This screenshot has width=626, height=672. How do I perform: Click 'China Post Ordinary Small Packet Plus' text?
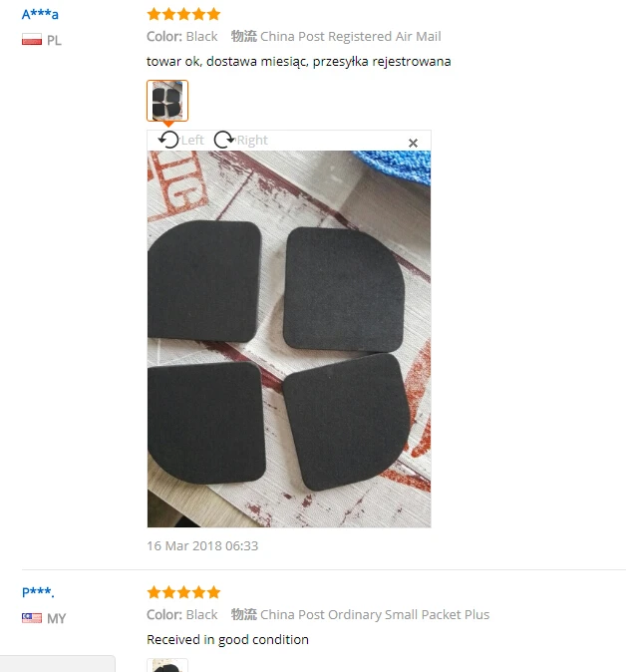[x=375, y=614]
